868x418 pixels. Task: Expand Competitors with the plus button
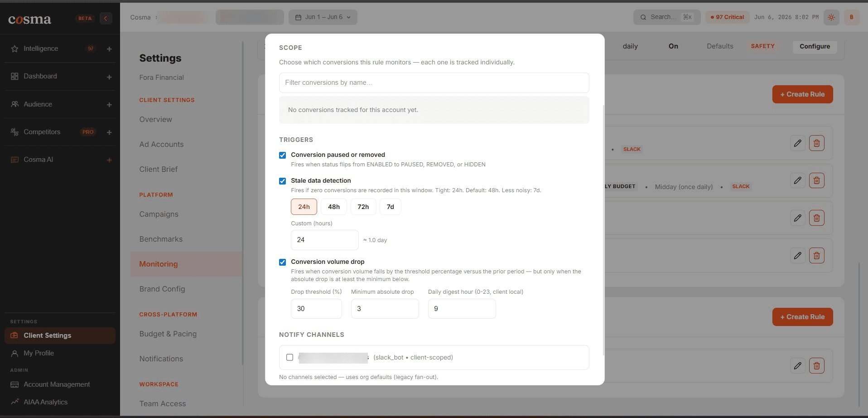point(109,132)
